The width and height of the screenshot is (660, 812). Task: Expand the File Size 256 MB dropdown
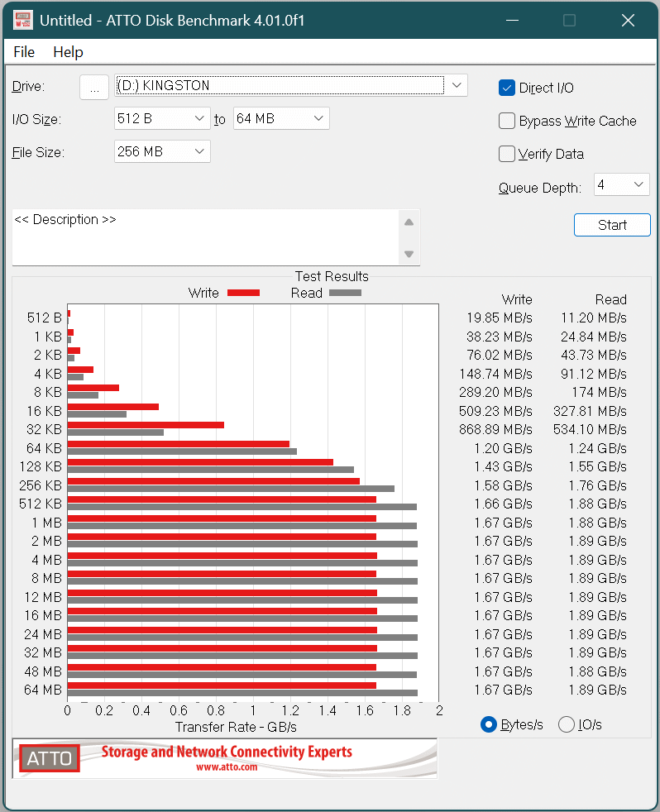coord(162,151)
